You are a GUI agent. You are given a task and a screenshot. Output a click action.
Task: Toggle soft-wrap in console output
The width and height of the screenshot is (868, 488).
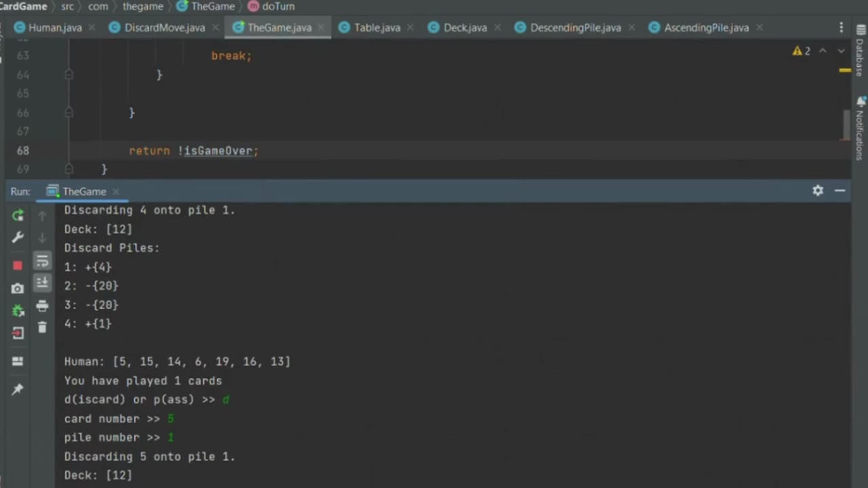[42, 261]
